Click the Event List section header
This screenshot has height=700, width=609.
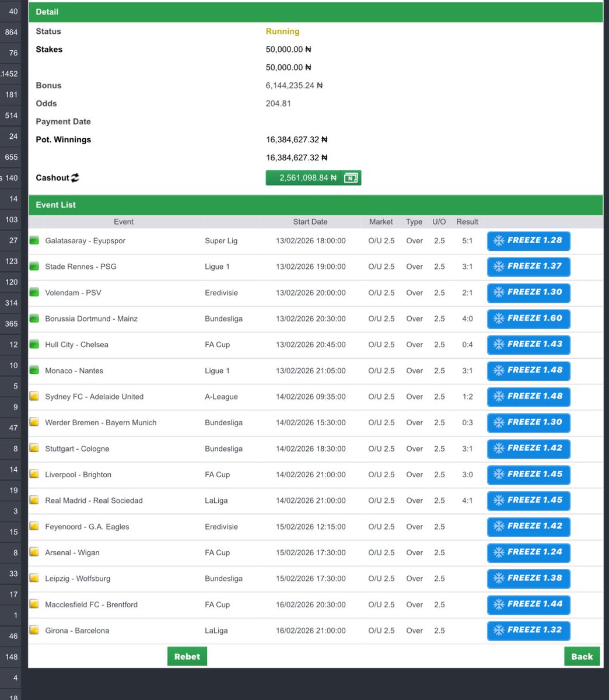316,205
